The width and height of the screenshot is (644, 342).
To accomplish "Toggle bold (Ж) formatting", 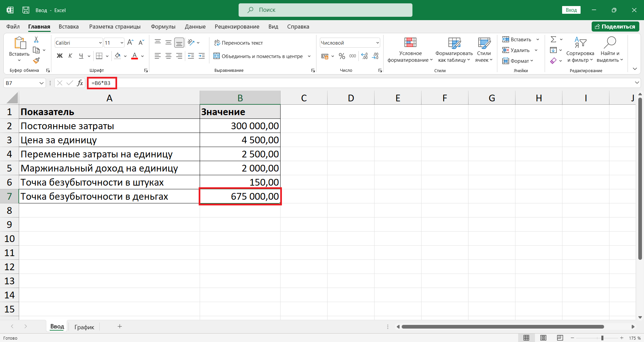I will pos(60,56).
